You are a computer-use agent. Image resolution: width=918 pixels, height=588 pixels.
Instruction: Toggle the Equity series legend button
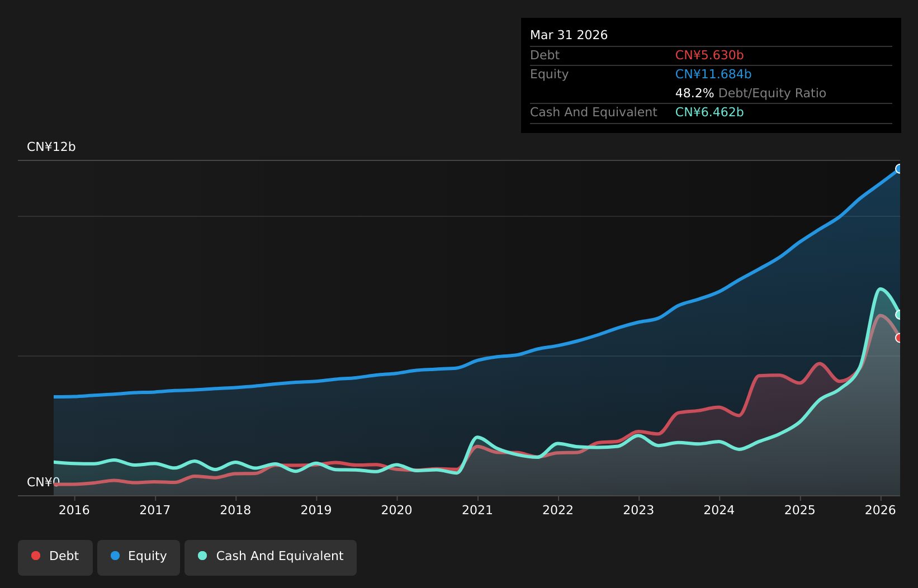click(x=139, y=557)
